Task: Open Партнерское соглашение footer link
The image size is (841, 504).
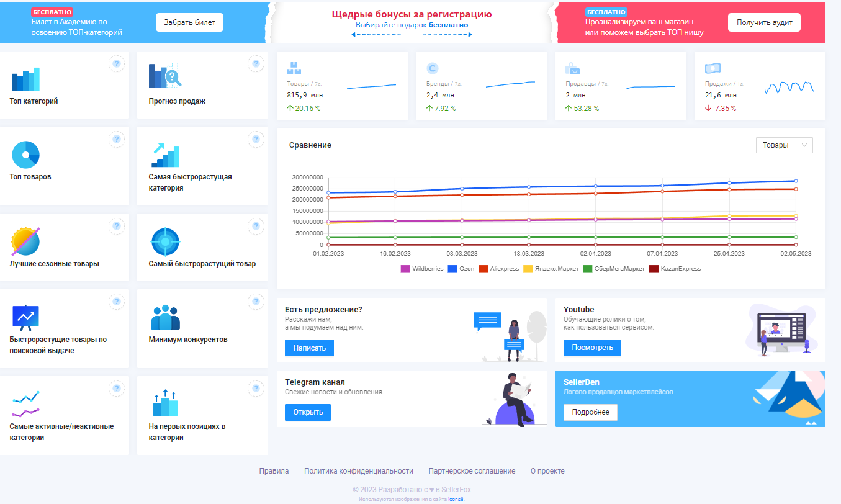Action: click(472, 471)
